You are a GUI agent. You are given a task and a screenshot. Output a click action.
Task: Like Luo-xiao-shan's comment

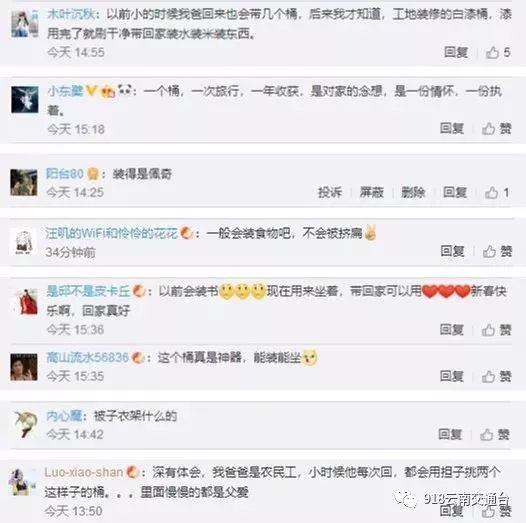496,511
